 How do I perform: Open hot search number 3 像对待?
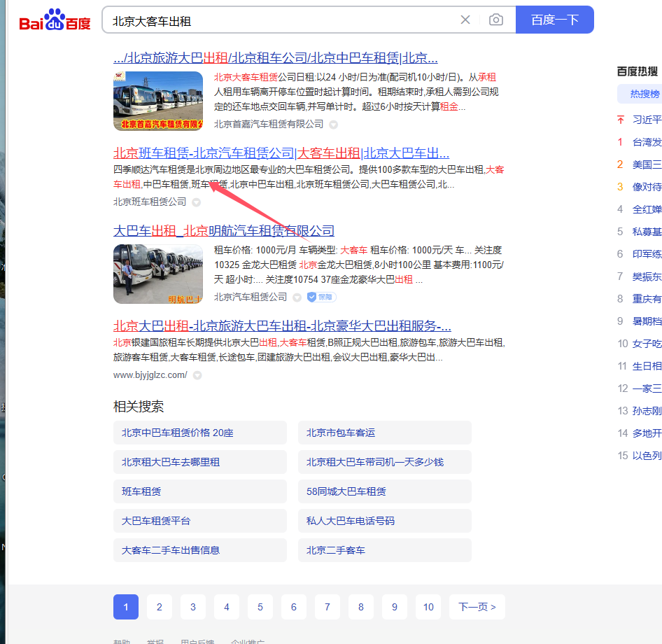coord(647,187)
